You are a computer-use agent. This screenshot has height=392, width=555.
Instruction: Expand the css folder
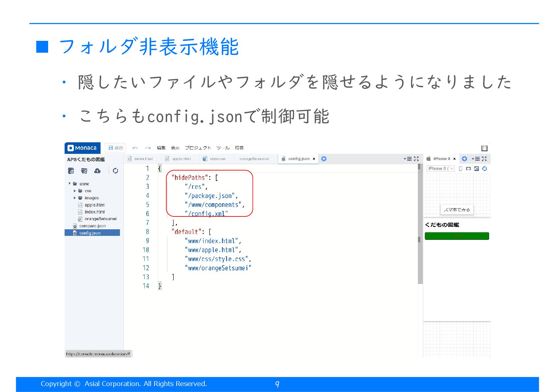(75, 191)
